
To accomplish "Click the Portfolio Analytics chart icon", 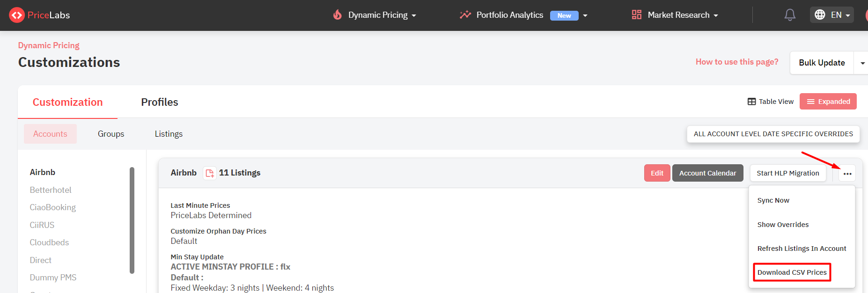I will click(x=465, y=15).
